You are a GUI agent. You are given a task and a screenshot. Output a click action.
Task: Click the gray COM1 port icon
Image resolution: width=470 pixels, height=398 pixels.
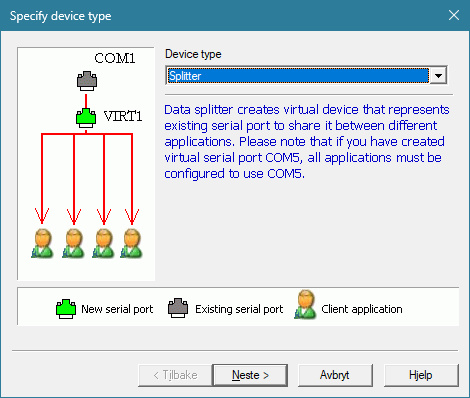(x=87, y=81)
